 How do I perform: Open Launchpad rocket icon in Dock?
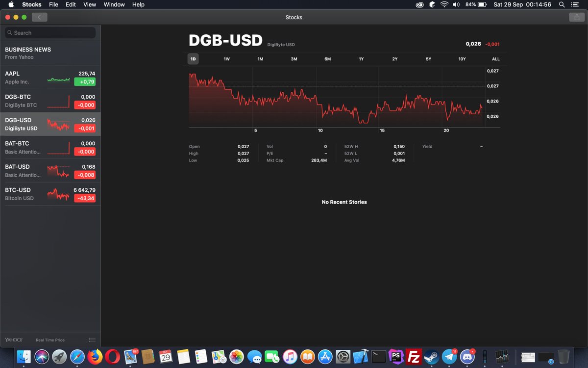(59, 357)
